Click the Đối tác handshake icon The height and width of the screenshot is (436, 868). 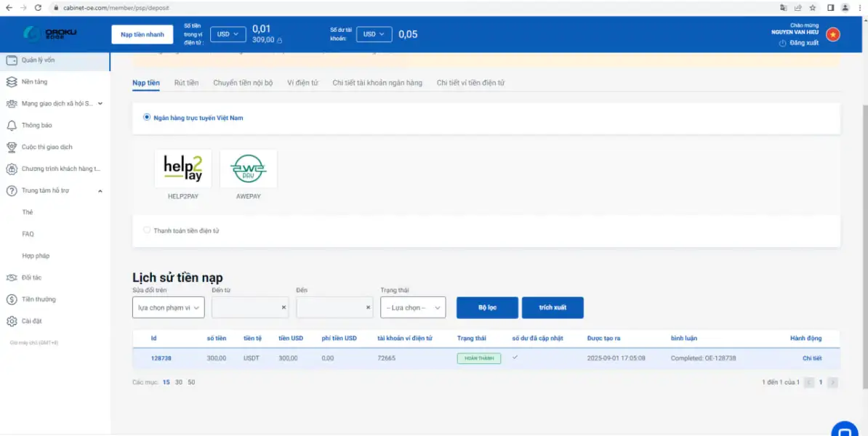point(12,278)
